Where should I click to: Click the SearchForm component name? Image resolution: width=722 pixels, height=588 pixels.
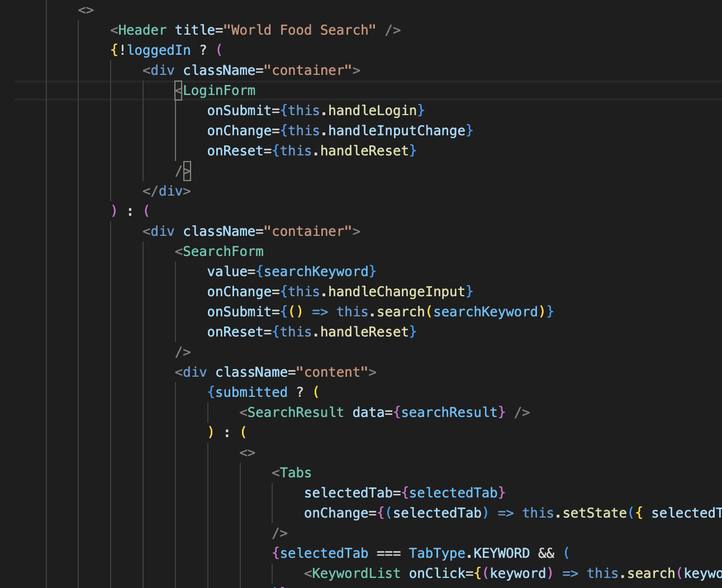(x=223, y=252)
